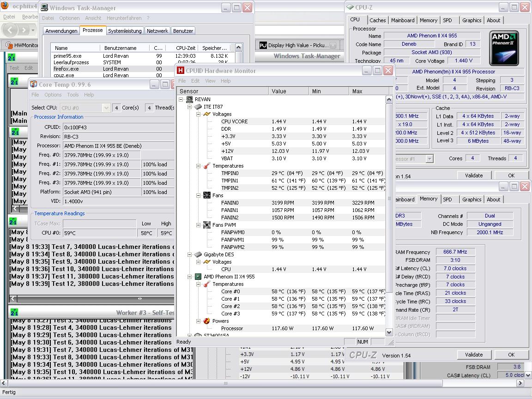Select the FANIN0 fan row
The image size is (532, 399).
(x=282, y=203)
